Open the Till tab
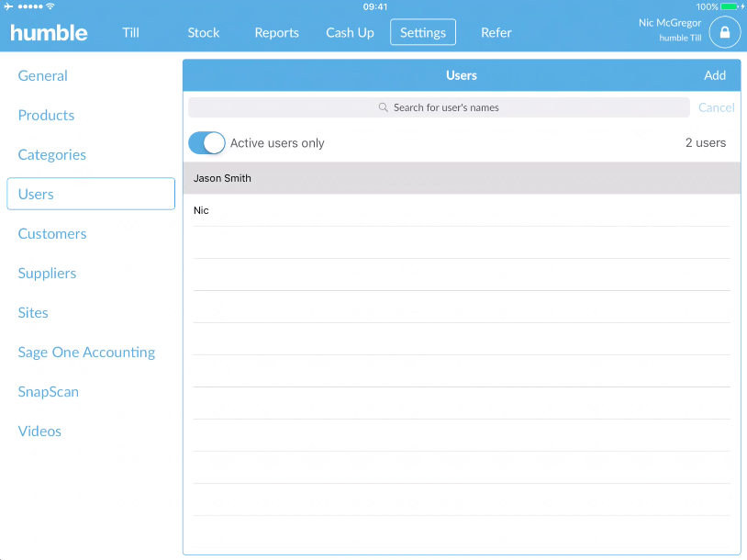The height and width of the screenshot is (560, 747). click(x=130, y=32)
